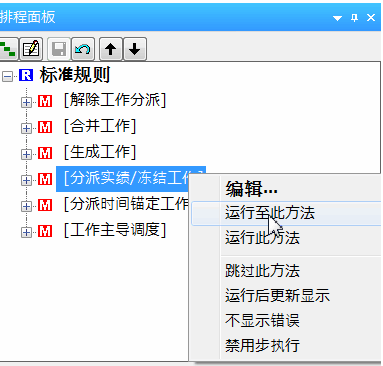383x366 pixels.
Task: Expand the [工作主导调度] node
Action: point(26,232)
